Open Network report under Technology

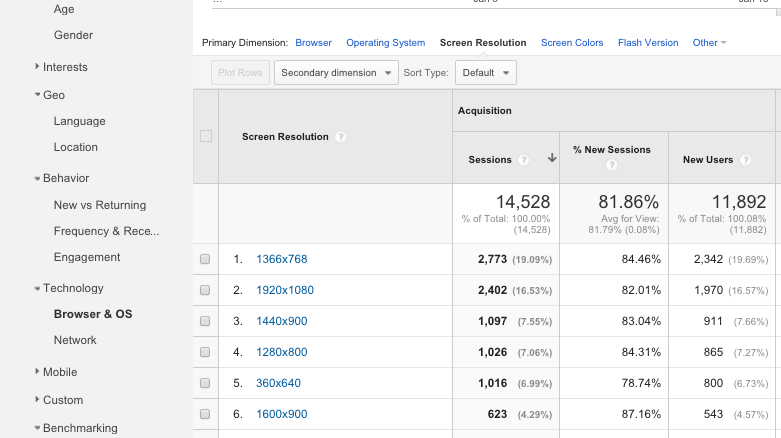pos(75,340)
